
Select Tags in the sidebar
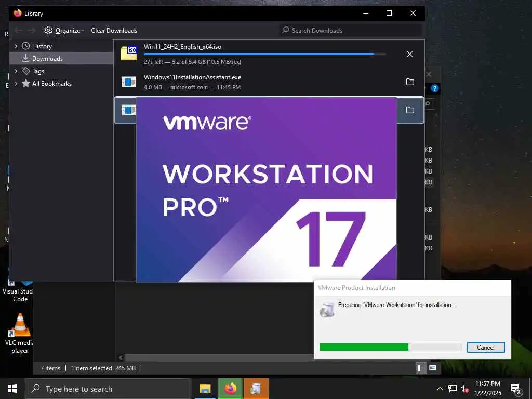[x=37, y=71]
